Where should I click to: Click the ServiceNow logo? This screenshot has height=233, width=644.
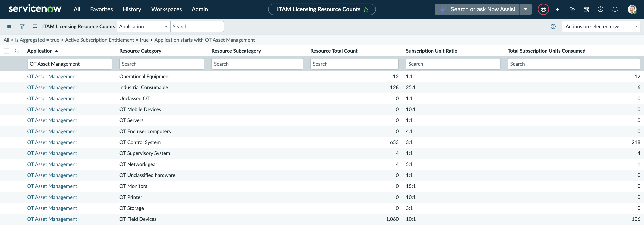(x=35, y=9)
